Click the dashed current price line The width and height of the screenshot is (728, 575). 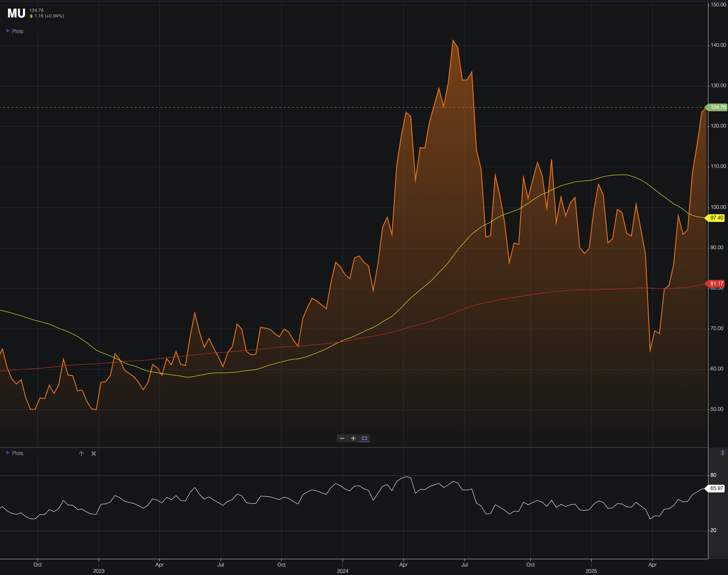[255, 107]
